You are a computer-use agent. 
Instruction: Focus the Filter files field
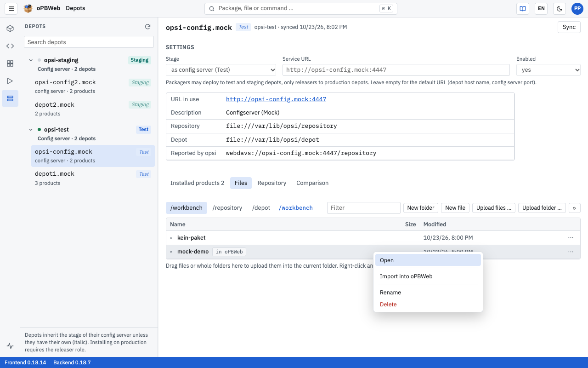point(364,208)
